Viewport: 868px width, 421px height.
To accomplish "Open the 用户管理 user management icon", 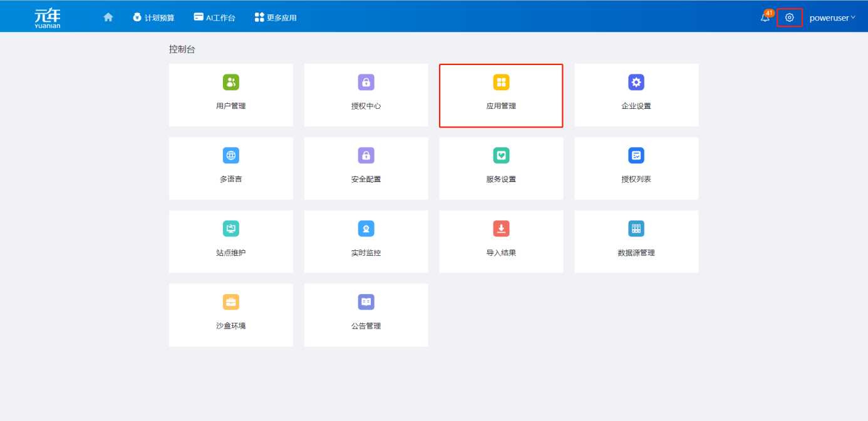I will [x=230, y=83].
